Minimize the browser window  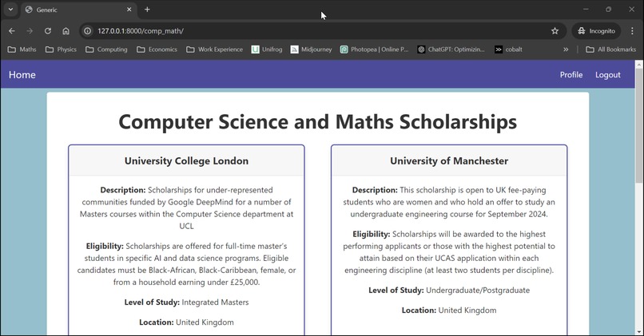click(x=586, y=10)
